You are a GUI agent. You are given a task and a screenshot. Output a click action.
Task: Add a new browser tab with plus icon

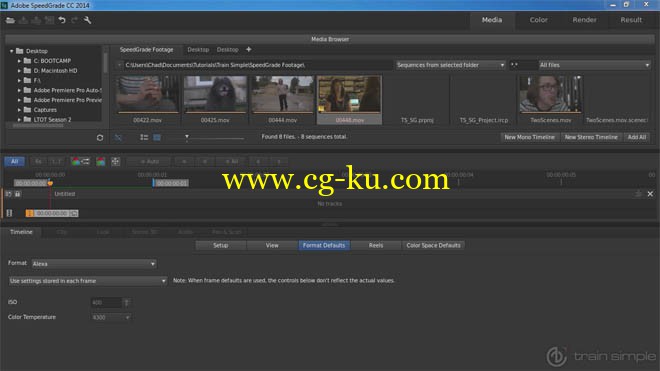pyautogui.click(x=249, y=49)
